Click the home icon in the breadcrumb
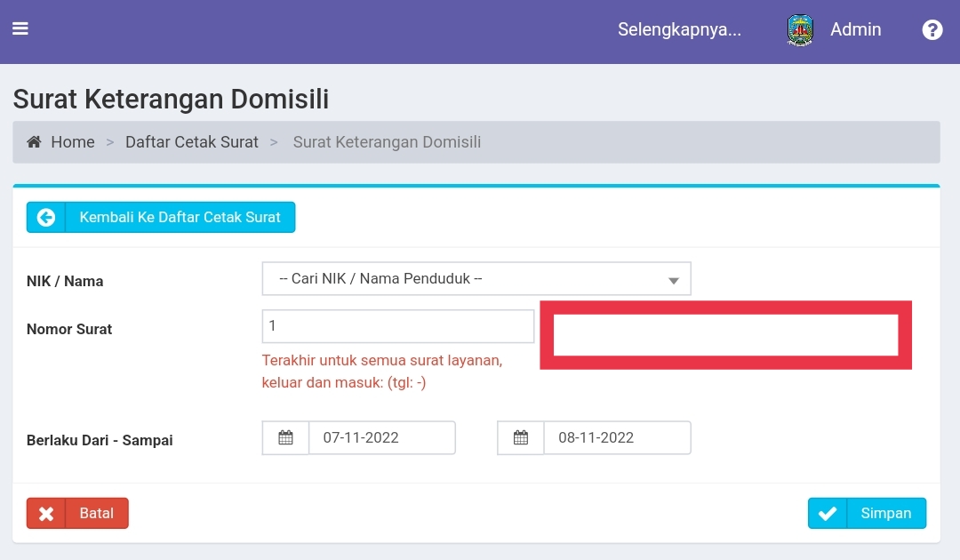Image resolution: width=960 pixels, height=560 pixels. [34, 141]
